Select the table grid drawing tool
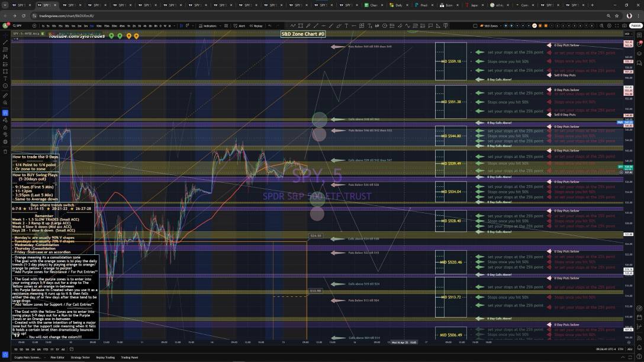644x362 pixels. [362, 25]
